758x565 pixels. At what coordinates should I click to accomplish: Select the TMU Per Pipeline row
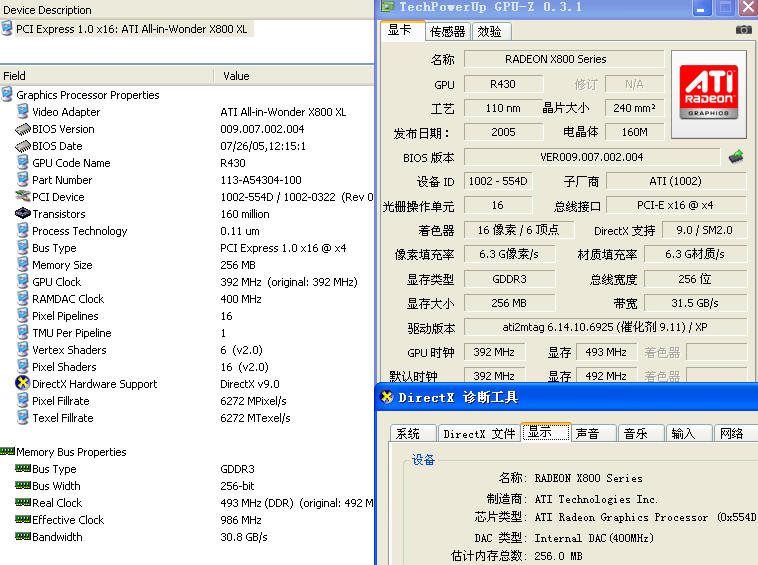[x=187, y=333]
